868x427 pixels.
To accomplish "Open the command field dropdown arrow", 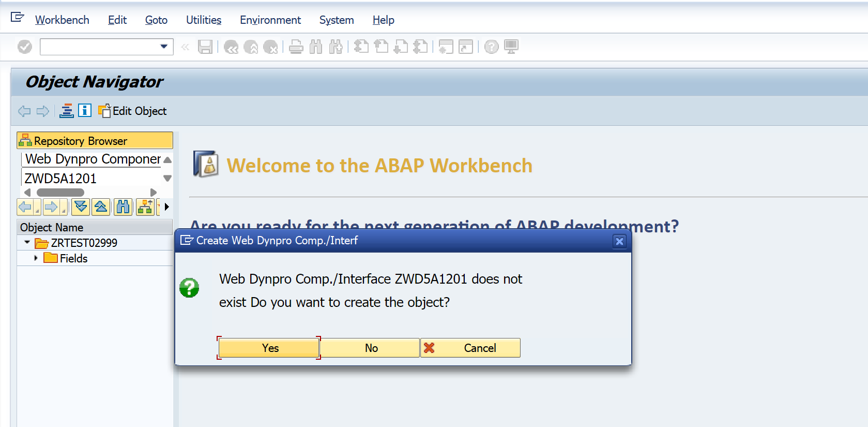I will 164,47.
